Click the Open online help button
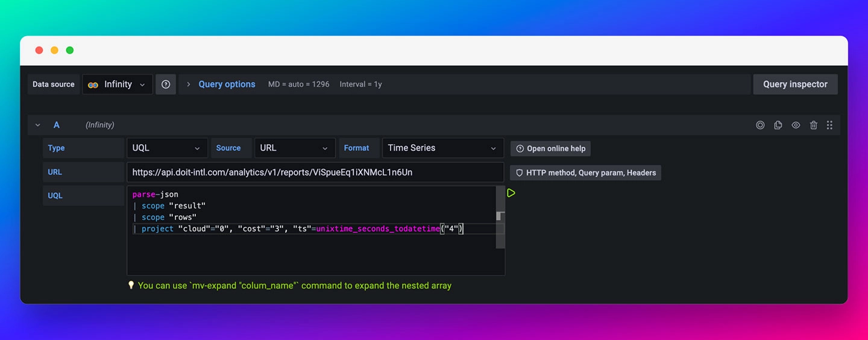The width and height of the screenshot is (868, 340). click(550, 148)
